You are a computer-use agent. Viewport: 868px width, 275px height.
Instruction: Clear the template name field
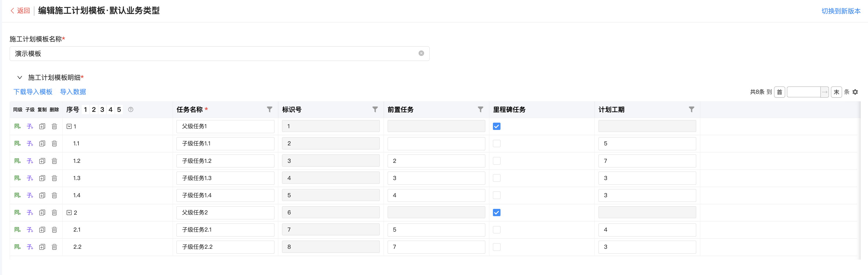[x=421, y=54]
